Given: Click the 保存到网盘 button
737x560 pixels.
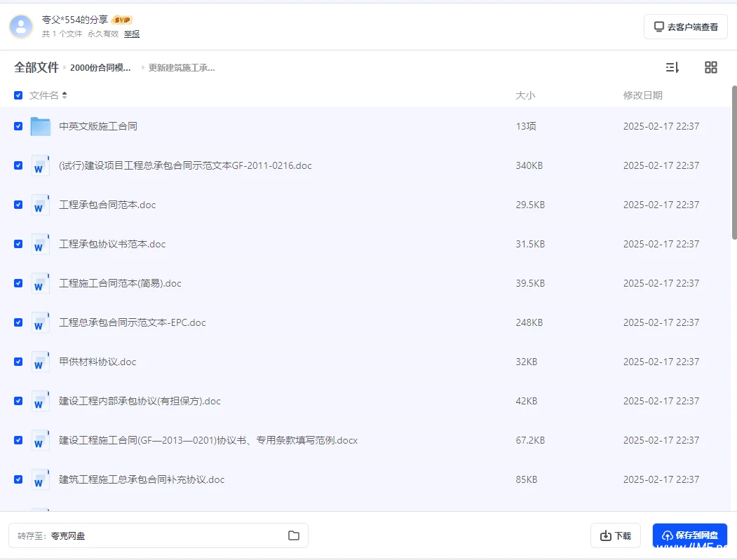Looking at the screenshot, I should tap(689, 535).
